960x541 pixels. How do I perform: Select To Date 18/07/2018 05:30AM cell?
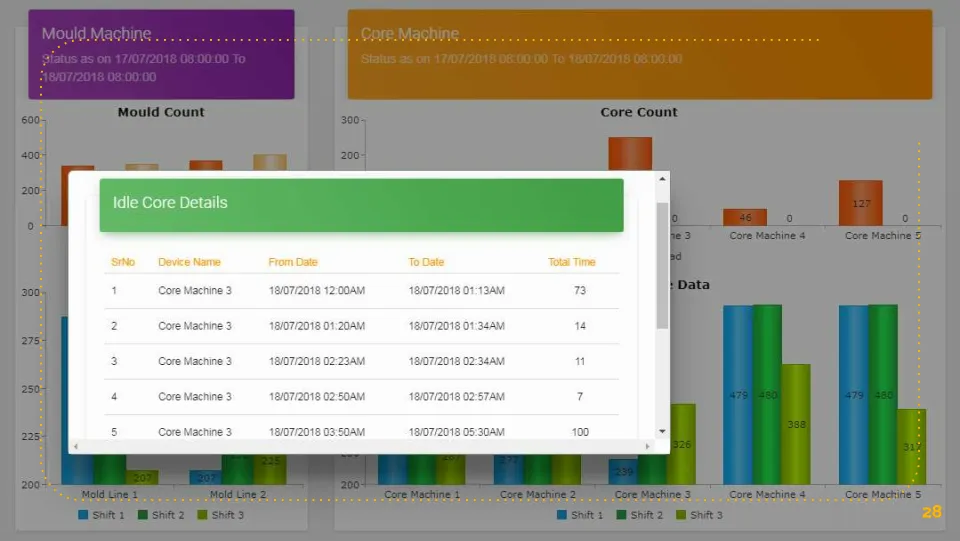click(457, 432)
